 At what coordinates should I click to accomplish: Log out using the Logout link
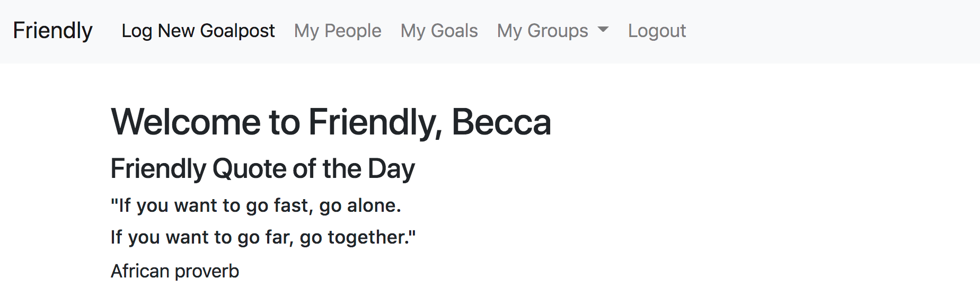coord(657,31)
